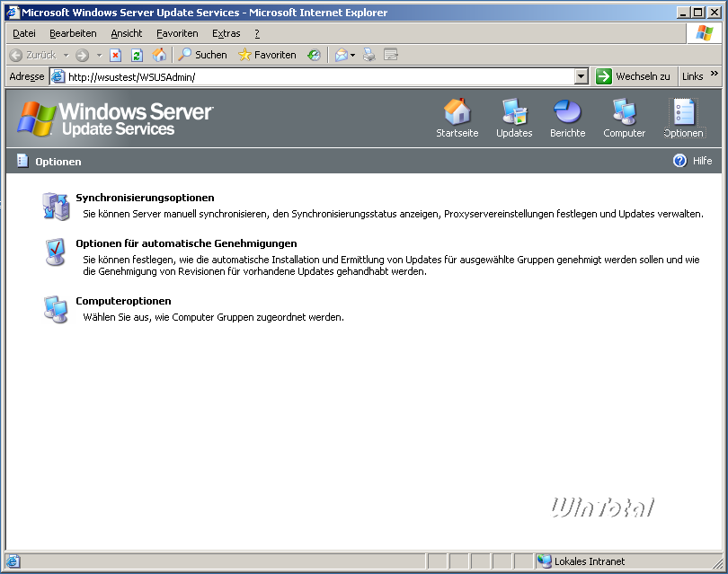The height and width of the screenshot is (574, 728).
Task: Click the Links toolbar label
Action: coord(692,76)
